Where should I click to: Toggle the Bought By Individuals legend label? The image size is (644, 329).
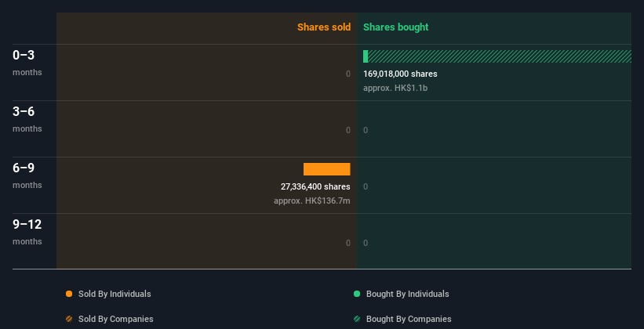(x=407, y=295)
